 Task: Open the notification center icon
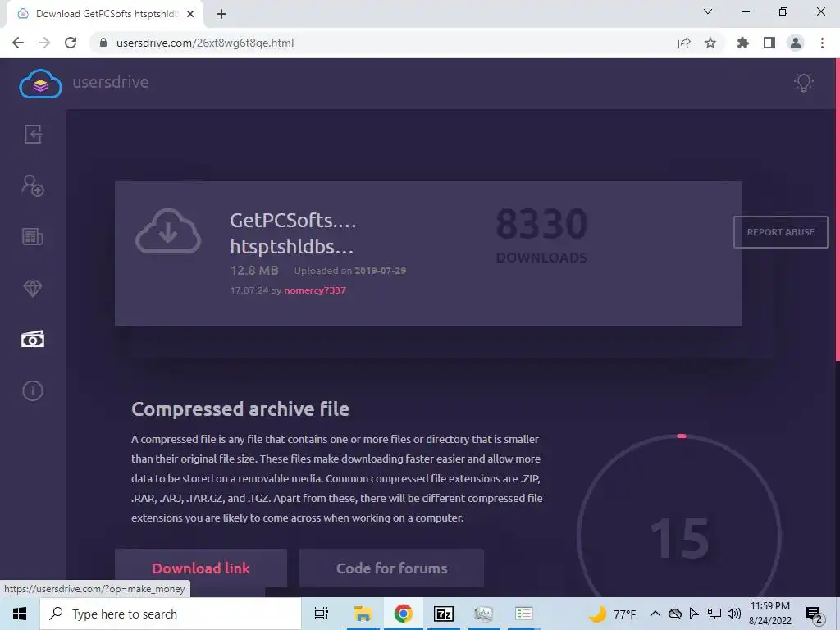[815, 614]
